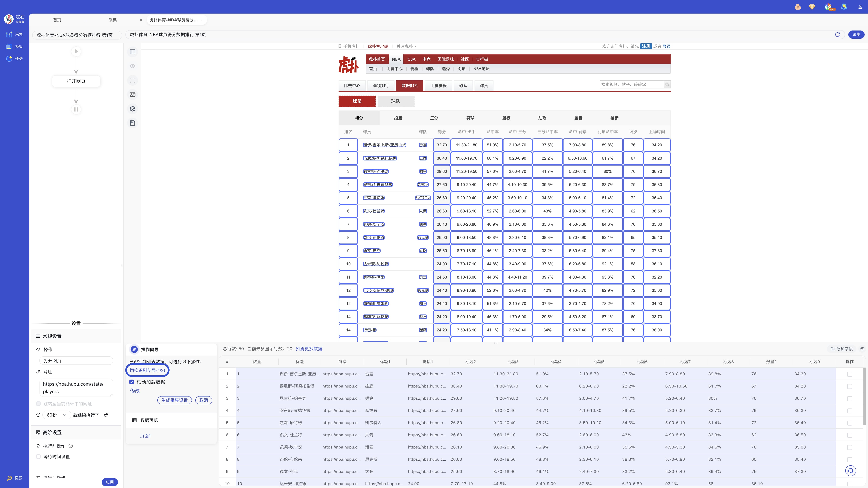Open the 60秒 wait time dropdown

point(56,415)
